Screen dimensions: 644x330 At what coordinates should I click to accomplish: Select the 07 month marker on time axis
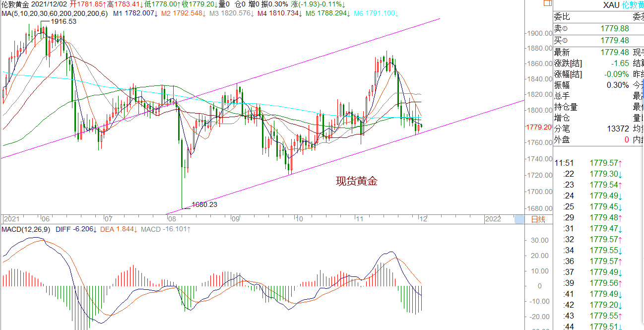pyautogui.click(x=108, y=219)
